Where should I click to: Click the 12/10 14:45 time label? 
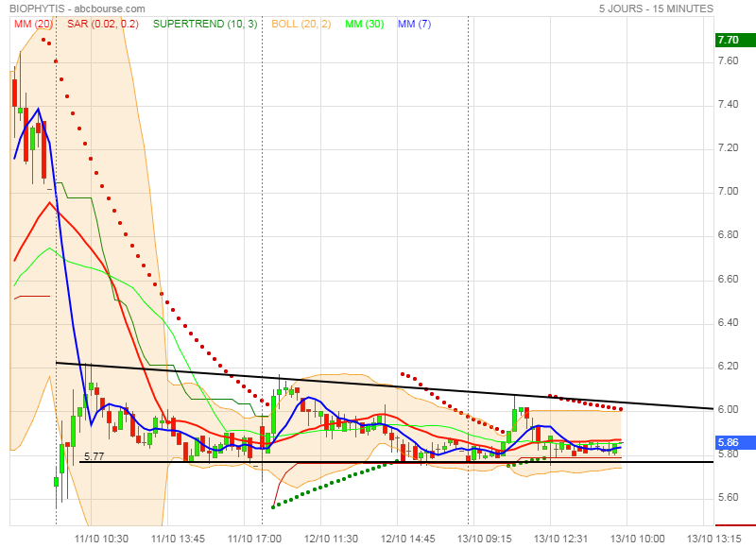[408, 539]
